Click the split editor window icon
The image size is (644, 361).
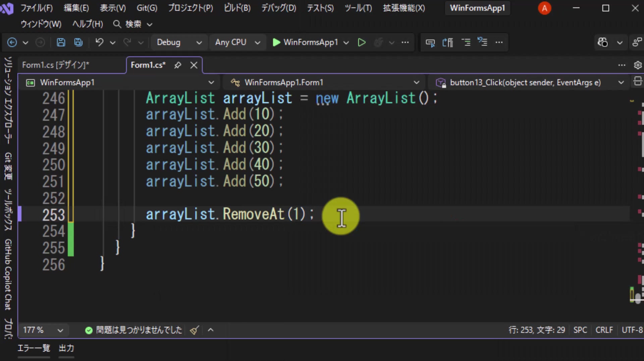tap(638, 82)
